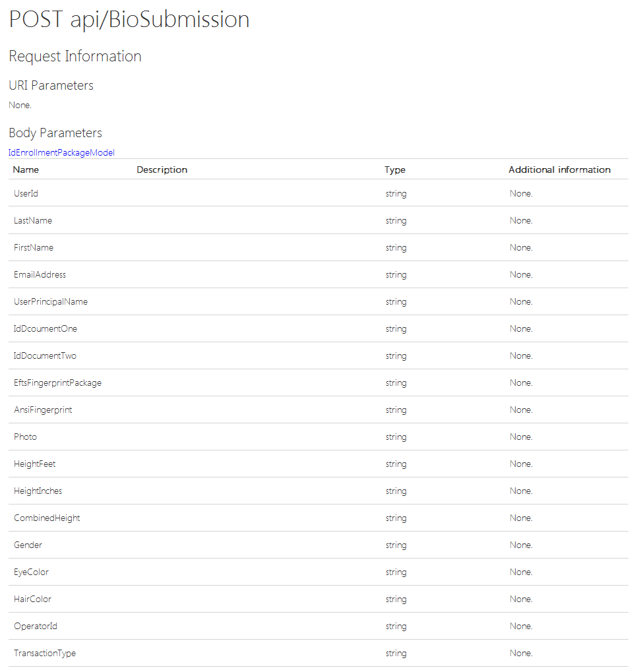Select the IdDocumentTwo parameter name
This screenshot has width=635, height=672.
pyautogui.click(x=45, y=355)
